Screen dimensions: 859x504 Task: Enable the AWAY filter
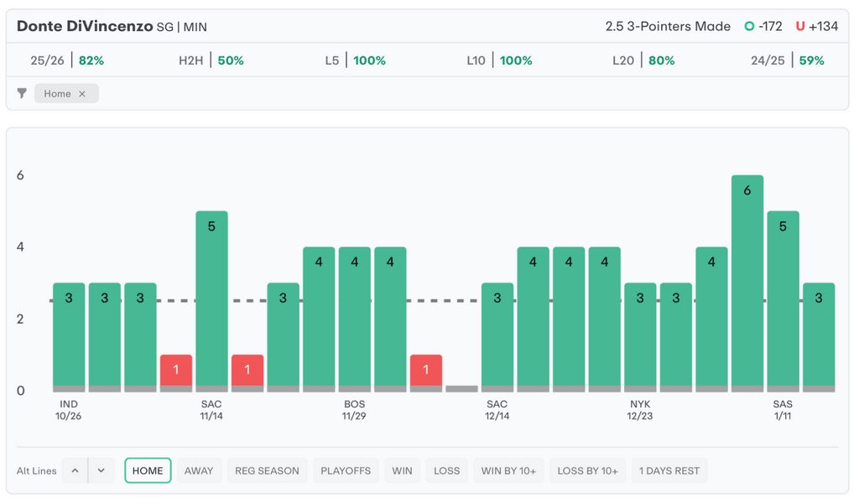pos(199,470)
